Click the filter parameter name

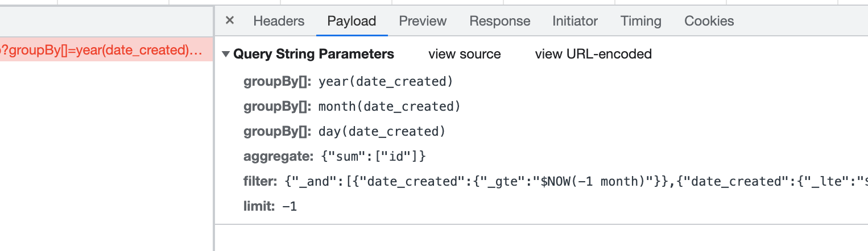pos(261,181)
